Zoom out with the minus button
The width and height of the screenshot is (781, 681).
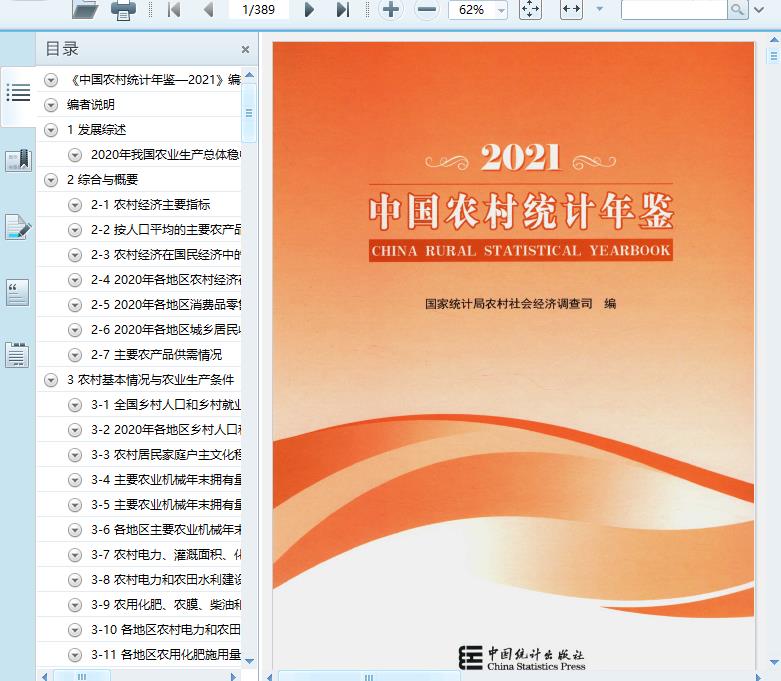427,9
